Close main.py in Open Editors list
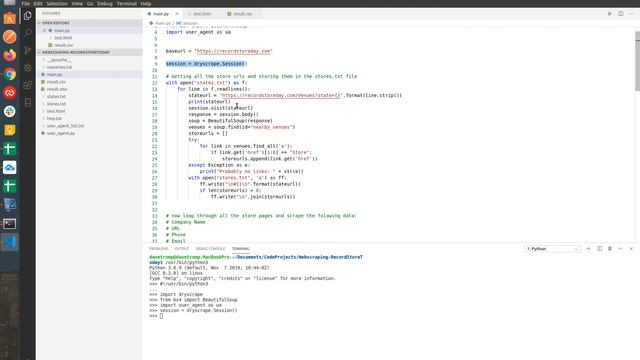This screenshot has width=640, height=360. coord(44,31)
